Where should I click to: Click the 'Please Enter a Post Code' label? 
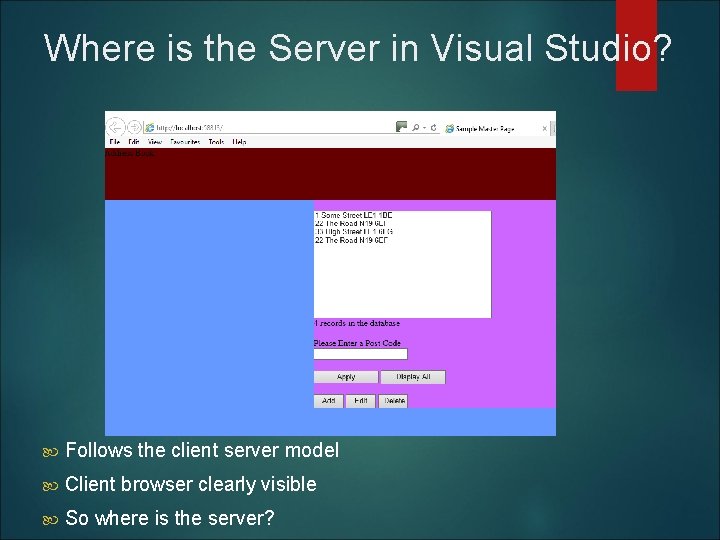[357, 343]
